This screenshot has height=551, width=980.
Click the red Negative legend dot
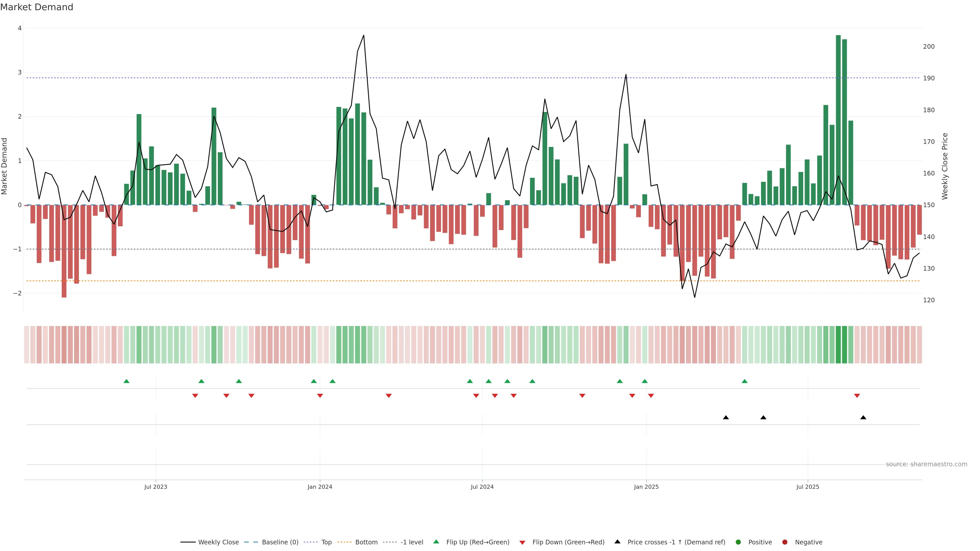(785, 542)
